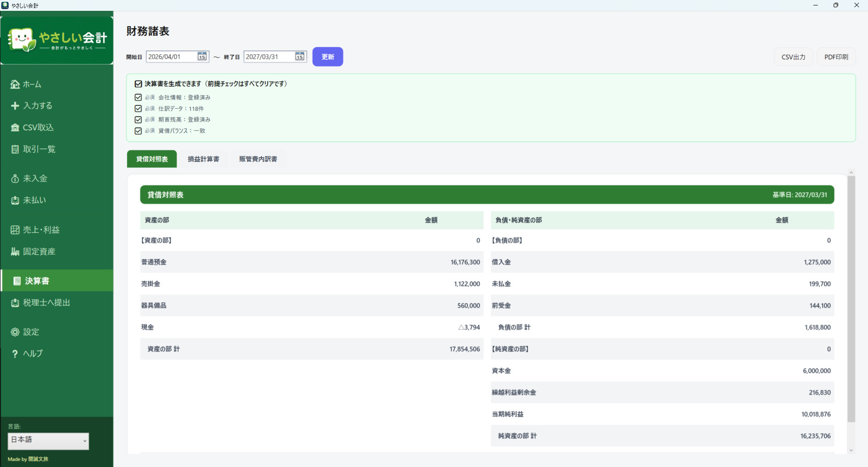Click the 開始日 date input field
The height and width of the screenshot is (467, 868).
click(x=177, y=57)
